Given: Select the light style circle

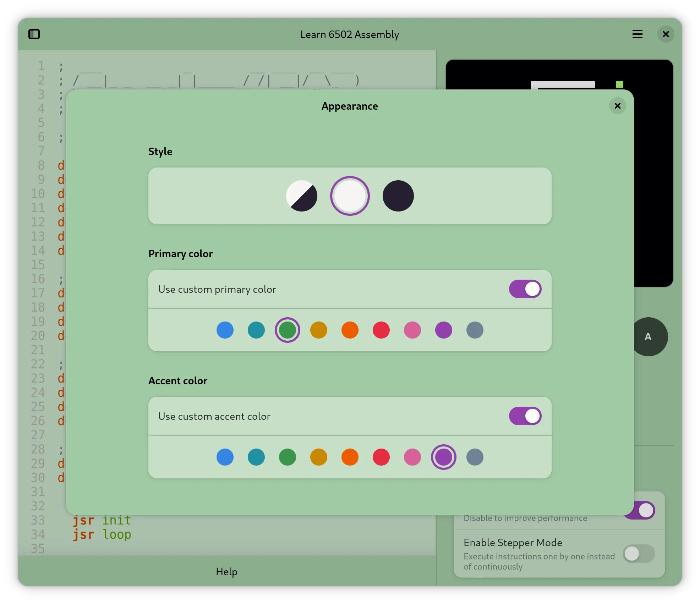Looking at the screenshot, I should coord(350,196).
